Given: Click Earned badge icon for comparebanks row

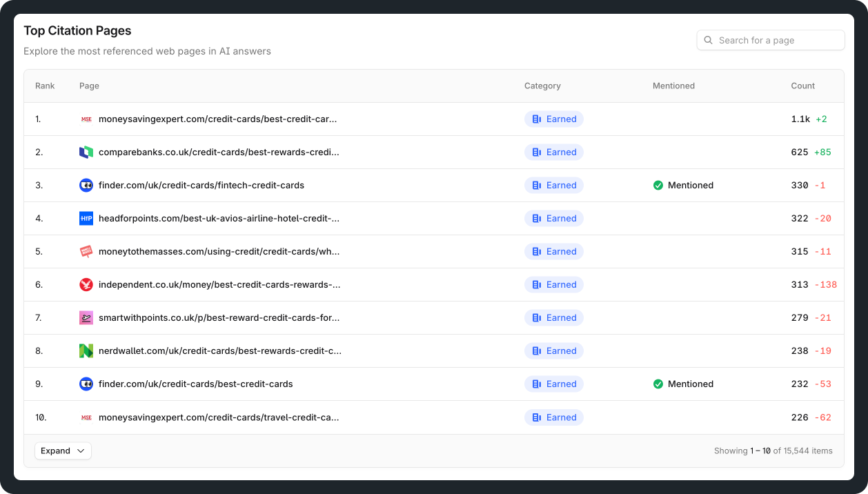Looking at the screenshot, I should click(537, 152).
